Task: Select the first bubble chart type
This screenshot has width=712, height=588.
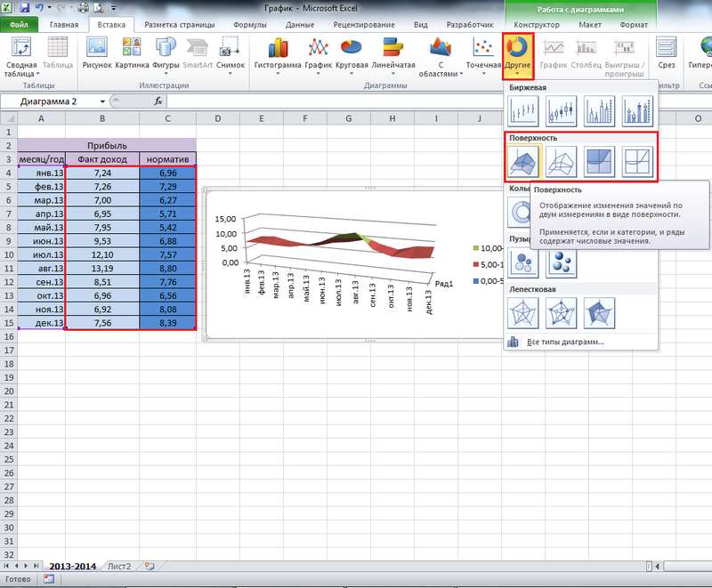Action: [523, 262]
